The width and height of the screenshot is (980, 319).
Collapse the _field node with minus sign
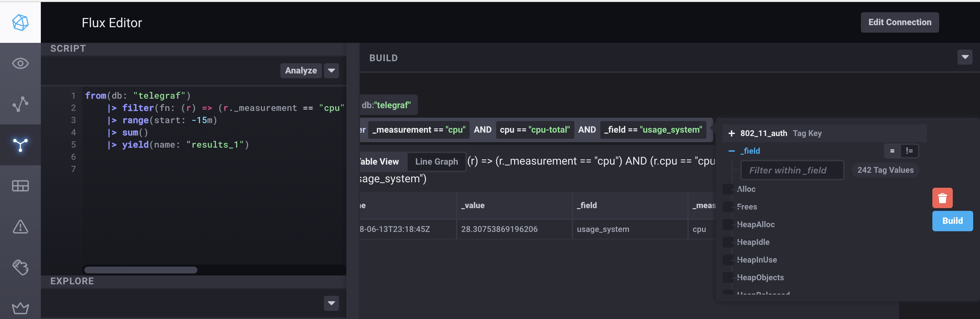pos(731,151)
